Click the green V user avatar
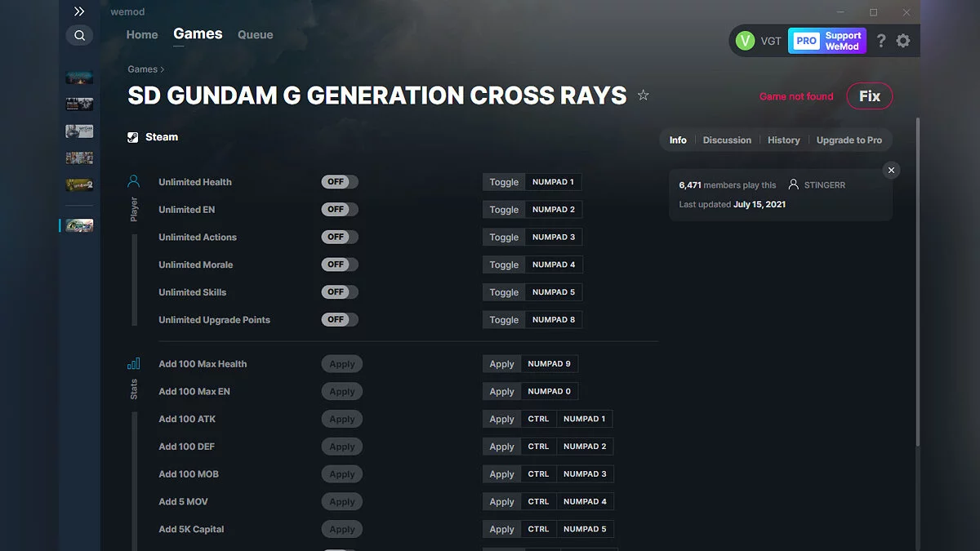 click(745, 41)
